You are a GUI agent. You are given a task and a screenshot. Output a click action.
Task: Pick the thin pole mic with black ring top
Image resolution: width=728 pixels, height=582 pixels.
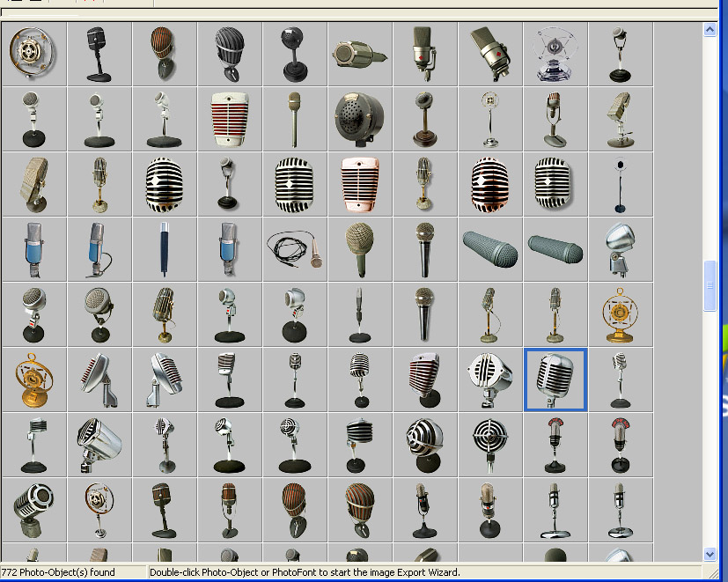point(621,184)
